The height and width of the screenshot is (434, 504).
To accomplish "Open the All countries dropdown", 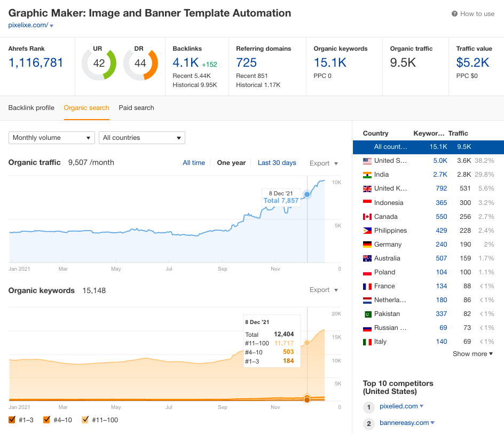I will [142, 138].
